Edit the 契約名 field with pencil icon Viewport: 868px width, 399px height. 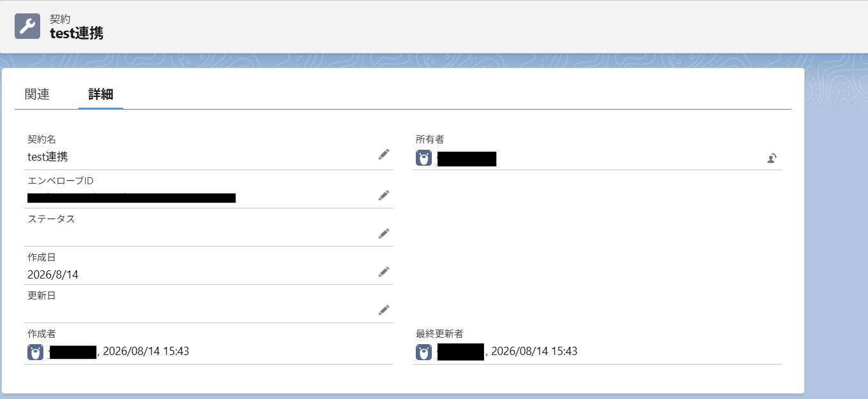coord(383,154)
